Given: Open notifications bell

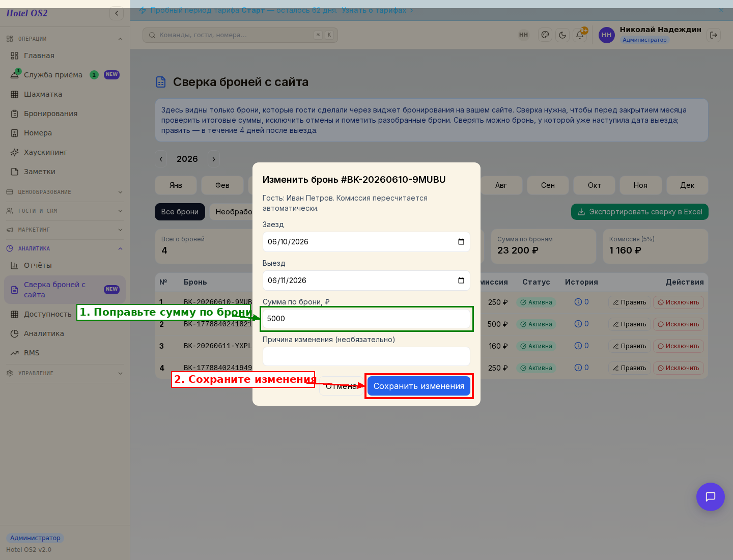Looking at the screenshot, I should tap(580, 35).
